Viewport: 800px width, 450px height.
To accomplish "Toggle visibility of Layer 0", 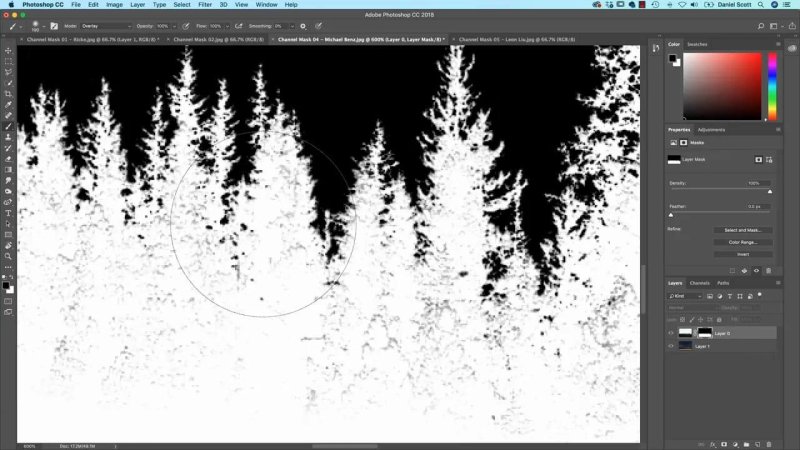I will 671,333.
